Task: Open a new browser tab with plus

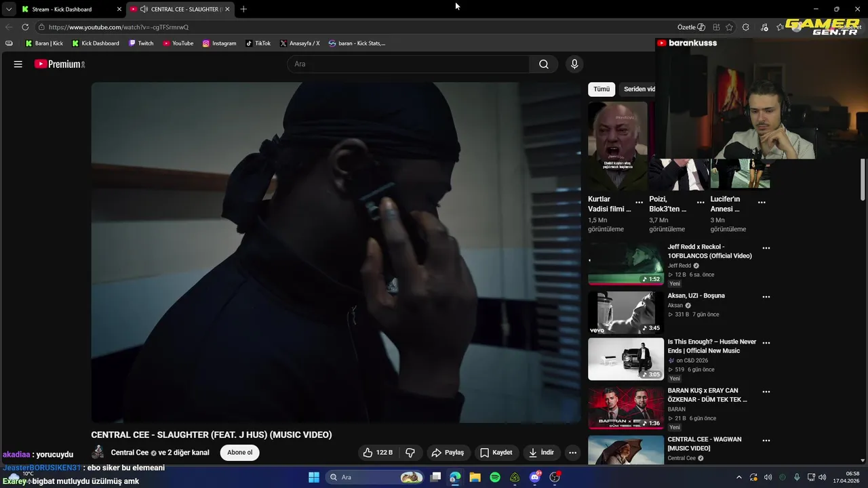Action: (x=243, y=9)
